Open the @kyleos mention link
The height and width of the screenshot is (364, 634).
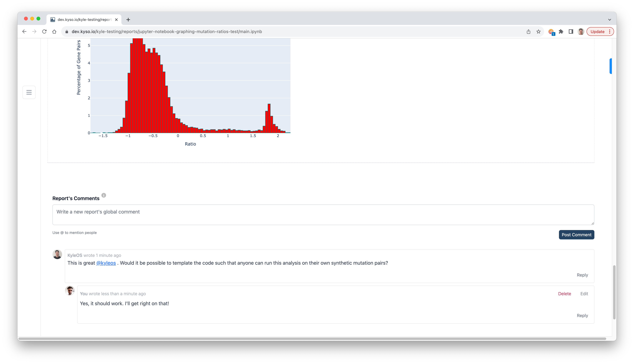coord(106,263)
